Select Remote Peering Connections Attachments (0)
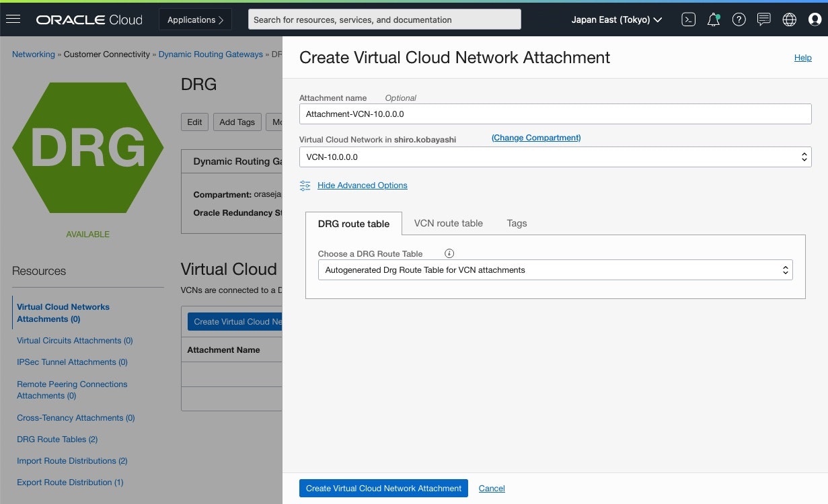 tap(72, 390)
